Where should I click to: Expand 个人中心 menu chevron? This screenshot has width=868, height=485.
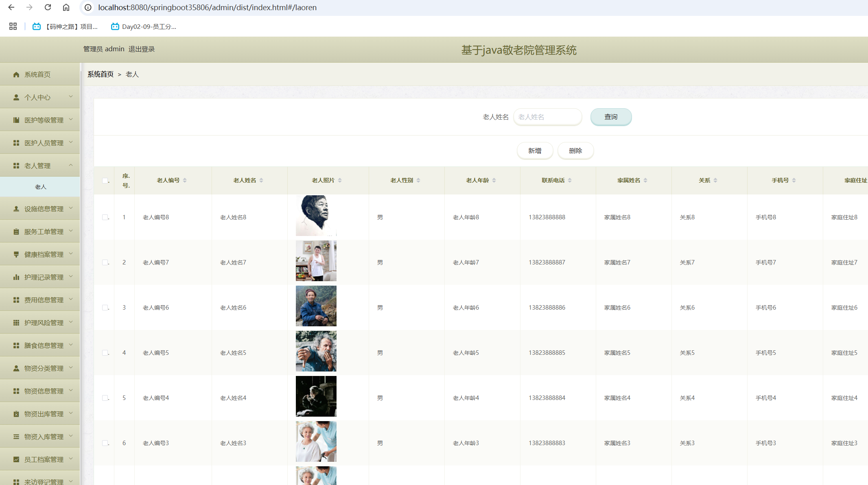point(71,96)
